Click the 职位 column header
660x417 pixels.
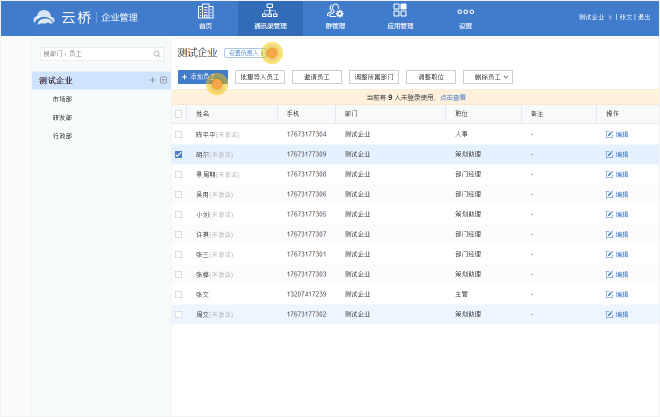pyautogui.click(x=461, y=114)
